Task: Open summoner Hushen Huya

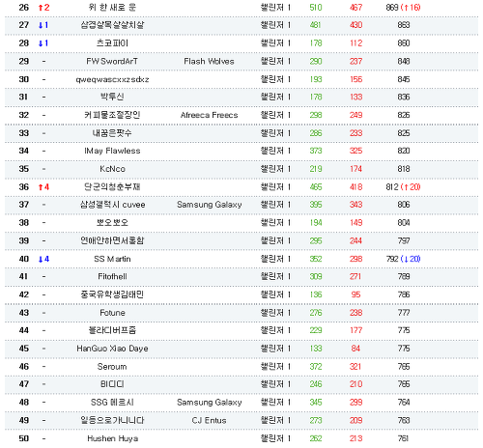Action: pyautogui.click(x=113, y=438)
